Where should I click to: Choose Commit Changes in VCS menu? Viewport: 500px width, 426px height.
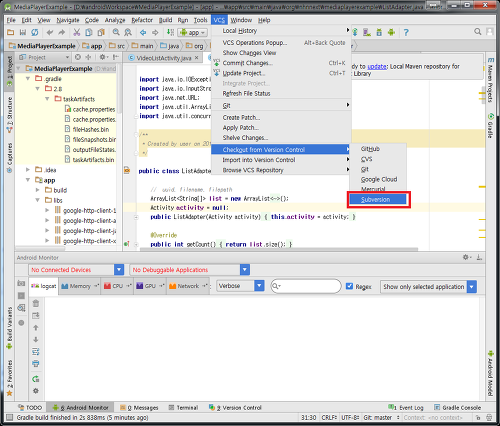pyautogui.click(x=281, y=63)
